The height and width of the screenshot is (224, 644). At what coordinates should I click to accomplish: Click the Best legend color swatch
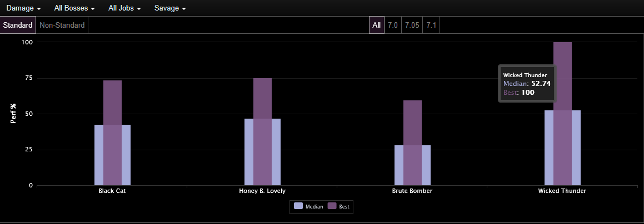[x=332, y=207]
